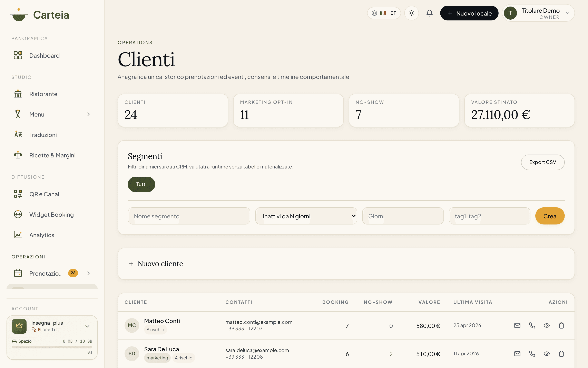The height and width of the screenshot is (368, 588).
Task: View Sara De Luca details eye icon
Action: [x=547, y=354]
